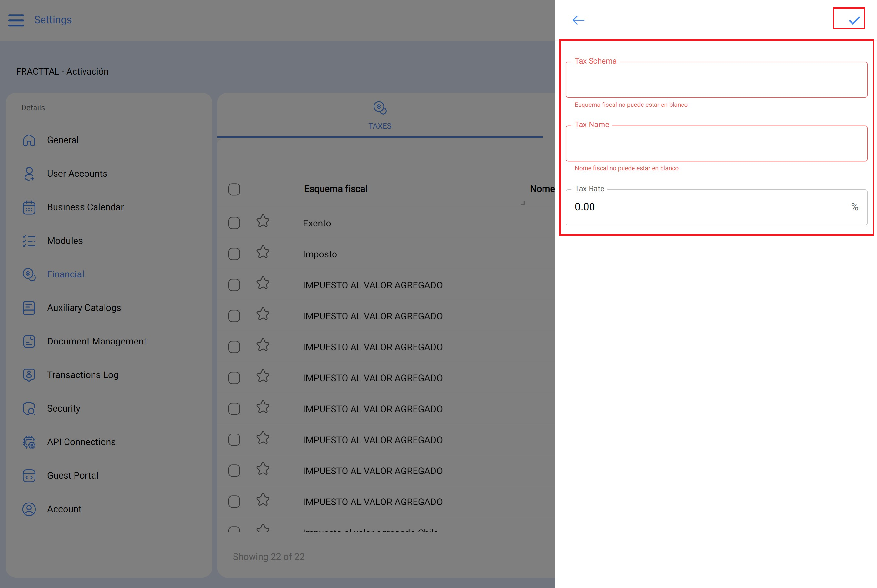Select all rows via the header checkbox
The image size is (877, 588).
click(x=234, y=189)
